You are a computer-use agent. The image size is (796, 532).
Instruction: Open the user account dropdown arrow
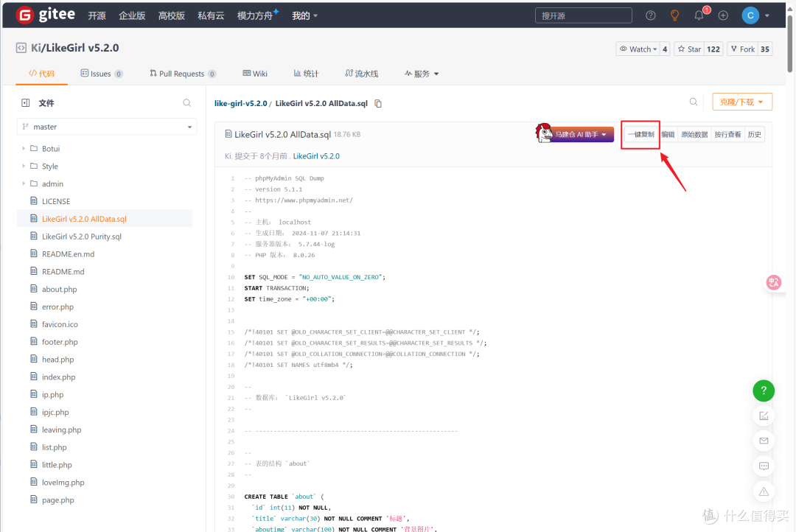point(767,15)
